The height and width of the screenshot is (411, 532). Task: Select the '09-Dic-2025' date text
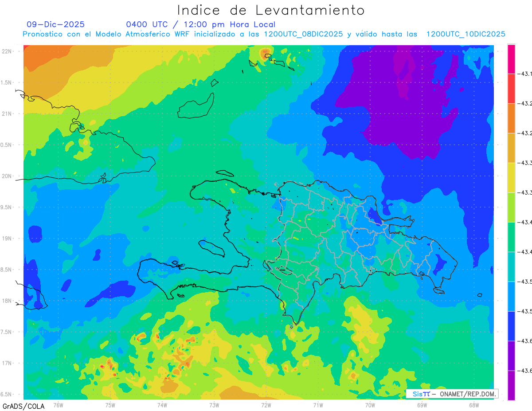55,24
